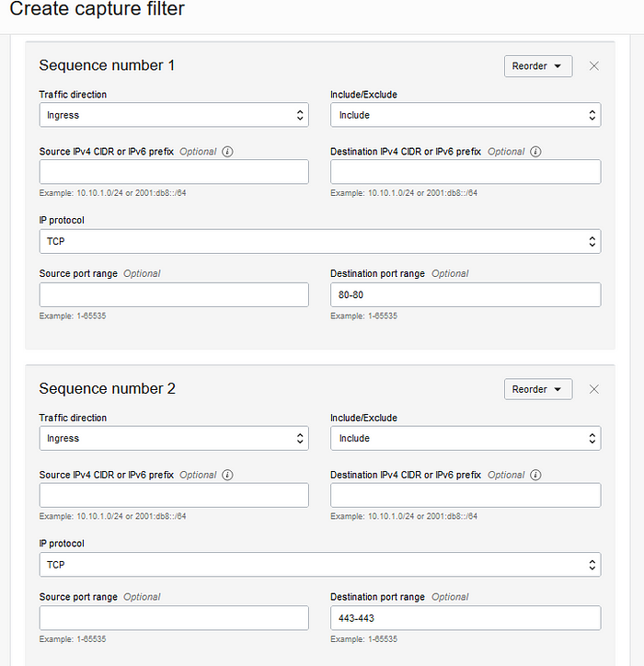Screen dimensions: 644x666
Task: Click info icon beside Source CIDR in Sequence 2
Action: pyautogui.click(x=227, y=475)
